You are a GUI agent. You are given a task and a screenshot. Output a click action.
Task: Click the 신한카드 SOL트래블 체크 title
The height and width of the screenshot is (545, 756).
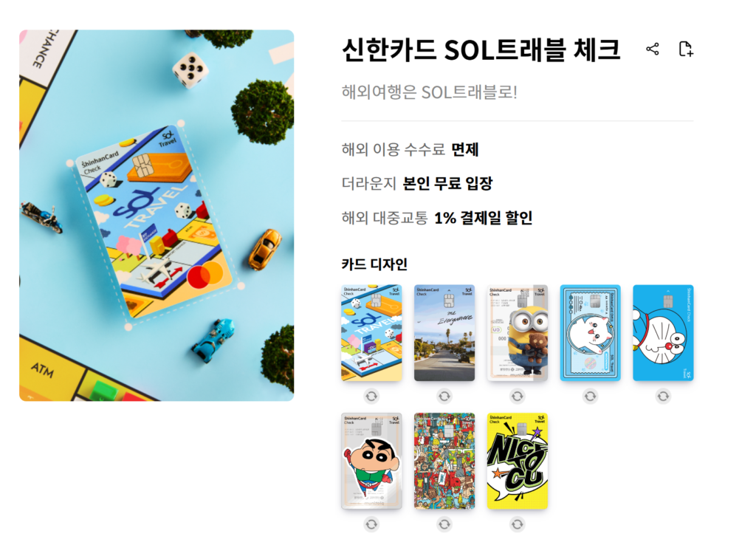481,49
